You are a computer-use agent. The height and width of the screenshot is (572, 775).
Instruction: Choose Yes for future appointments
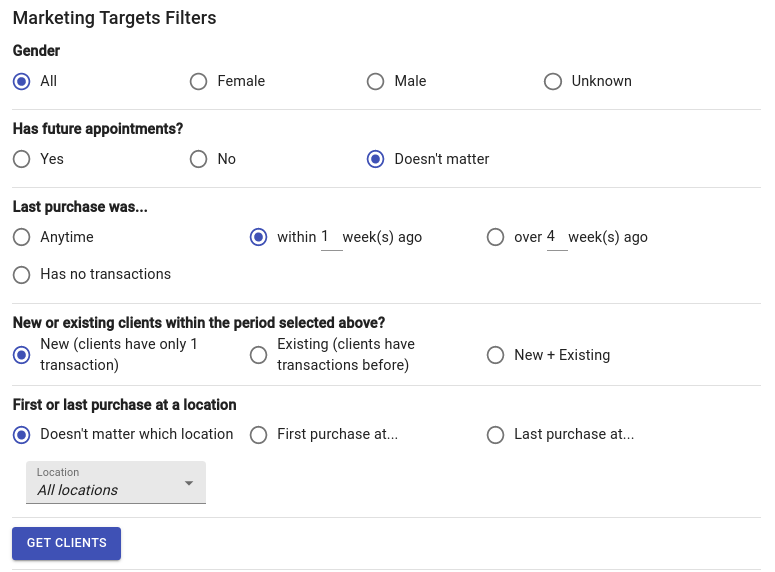[21, 159]
